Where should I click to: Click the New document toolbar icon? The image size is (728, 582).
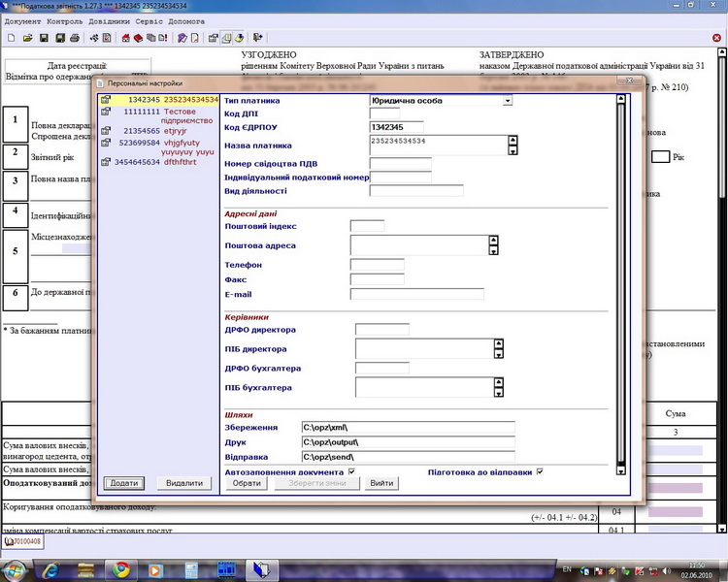(x=11, y=38)
